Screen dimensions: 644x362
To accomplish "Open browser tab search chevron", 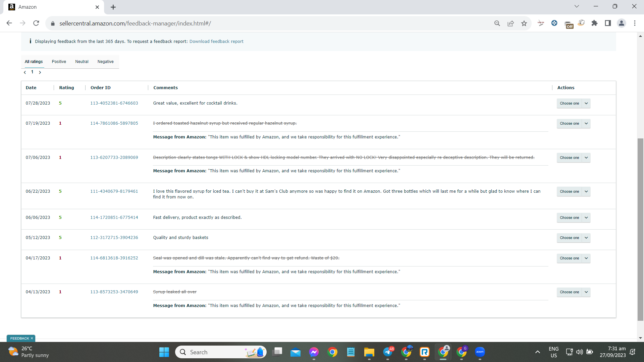I will click(577, 6).
